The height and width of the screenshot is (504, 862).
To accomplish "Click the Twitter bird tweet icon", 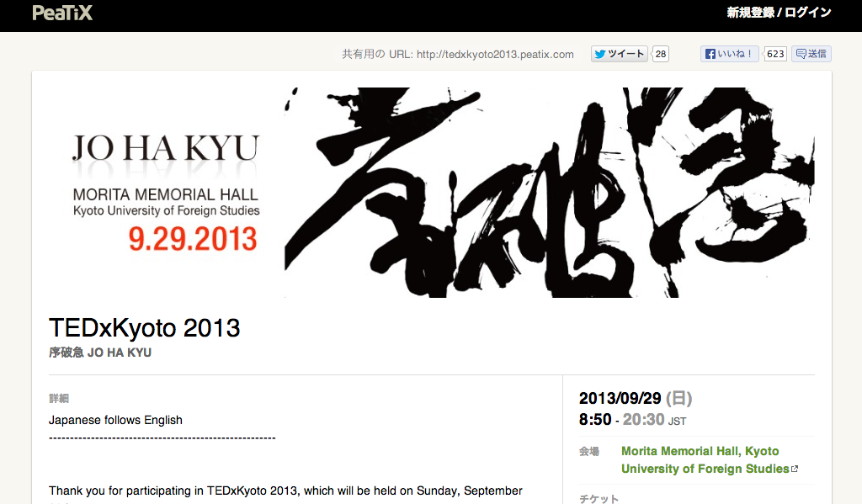I will click(599, 54).
